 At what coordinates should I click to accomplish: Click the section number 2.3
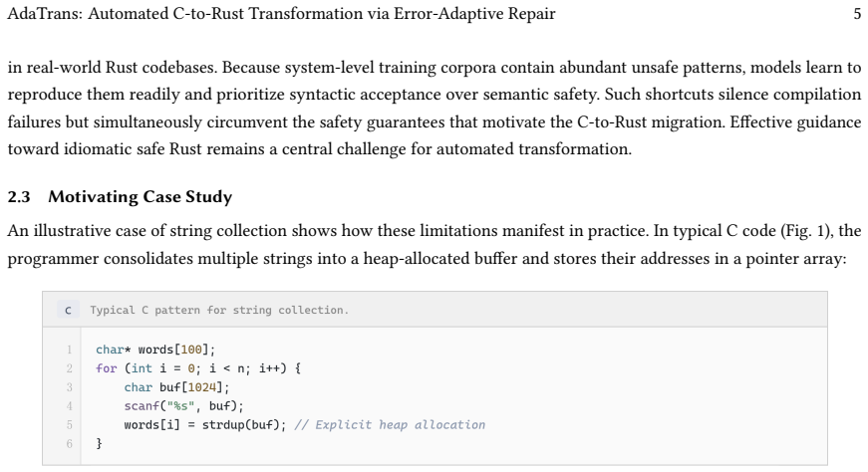coord(19,197)
